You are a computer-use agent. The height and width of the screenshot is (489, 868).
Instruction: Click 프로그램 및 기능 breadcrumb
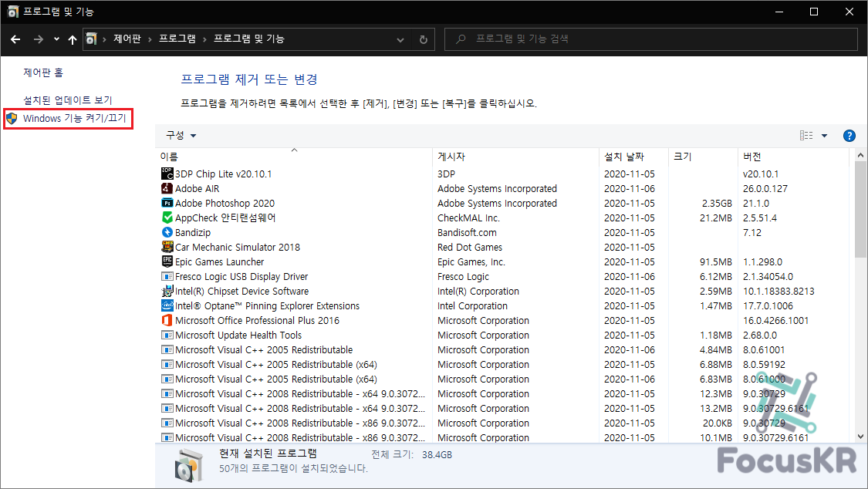pos(249,39)
